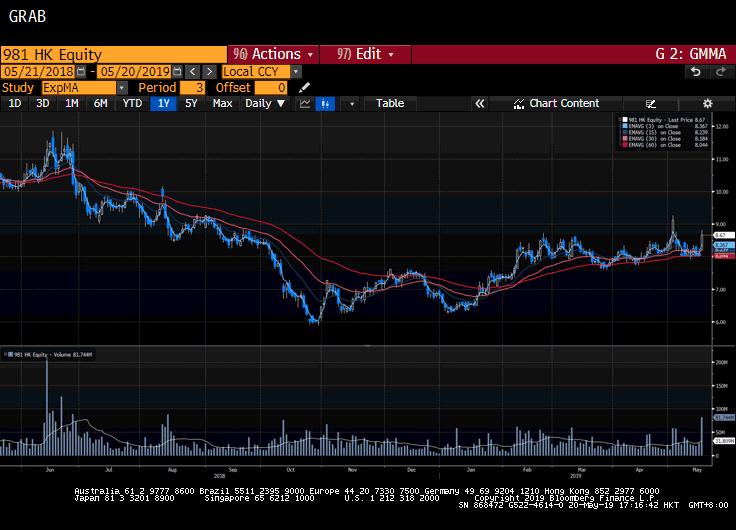
Task: Click the undo arrow icon
Action: coord(695,72)
